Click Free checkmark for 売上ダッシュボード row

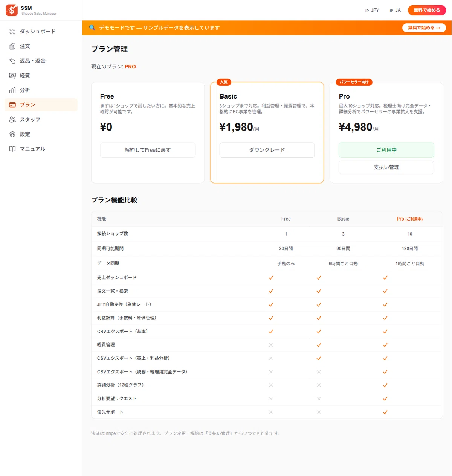(271, 278)
